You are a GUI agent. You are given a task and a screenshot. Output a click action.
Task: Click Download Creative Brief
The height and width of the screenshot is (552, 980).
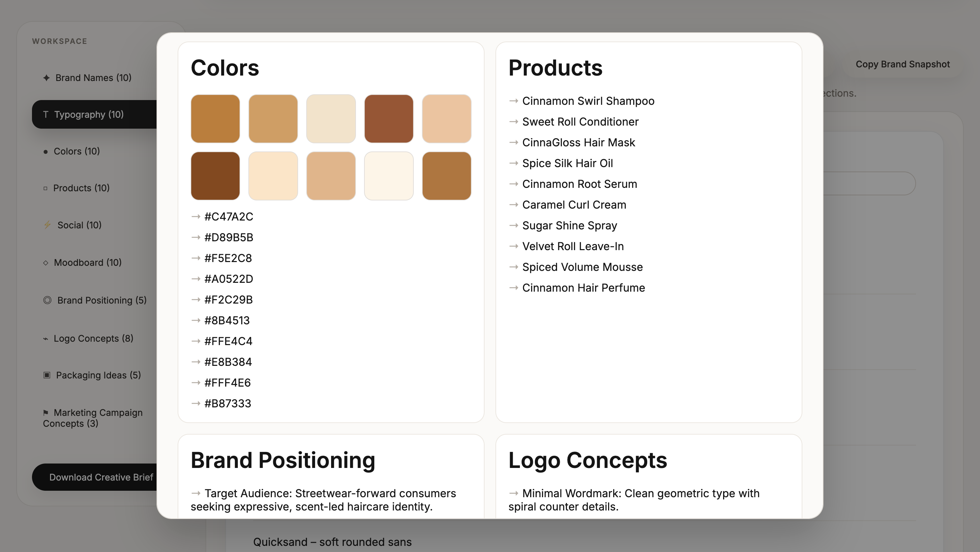pos(101,477)
